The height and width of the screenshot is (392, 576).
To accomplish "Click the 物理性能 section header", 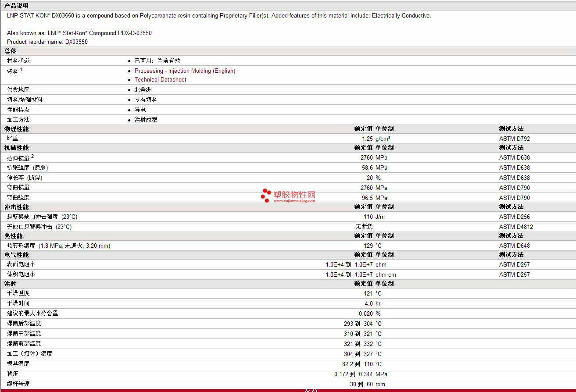I will 16,129.
